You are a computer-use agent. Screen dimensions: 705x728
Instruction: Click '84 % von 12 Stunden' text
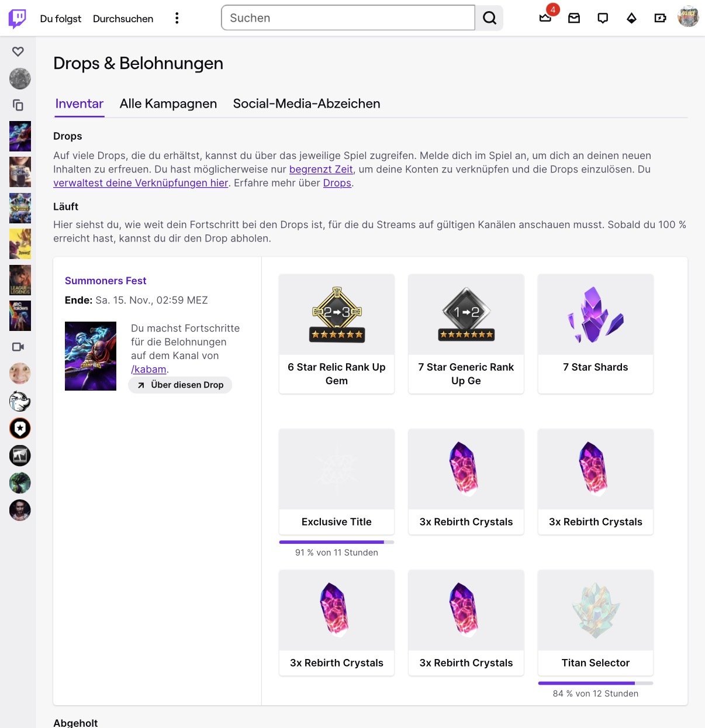pyautogui.click(x=595, y=694)
